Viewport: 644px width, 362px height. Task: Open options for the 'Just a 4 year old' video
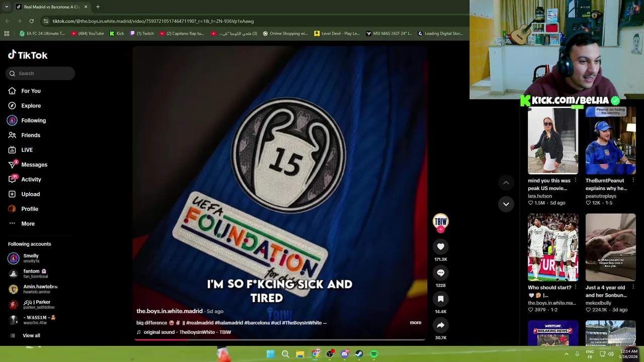(x=633, y=288)
